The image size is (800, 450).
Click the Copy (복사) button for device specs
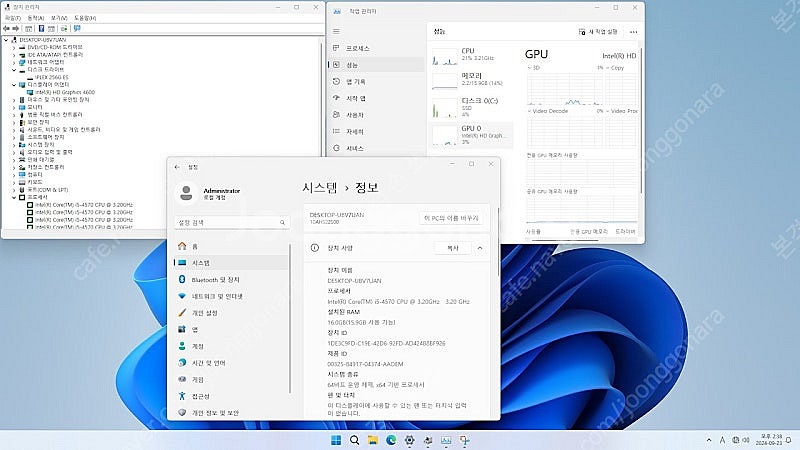pyautogui.click(x=453, y=248)
